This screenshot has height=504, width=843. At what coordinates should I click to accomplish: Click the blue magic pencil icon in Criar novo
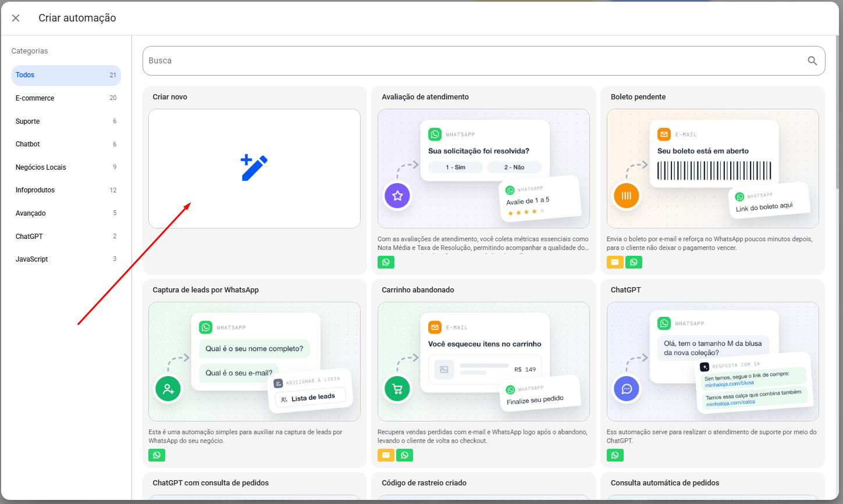254,168
